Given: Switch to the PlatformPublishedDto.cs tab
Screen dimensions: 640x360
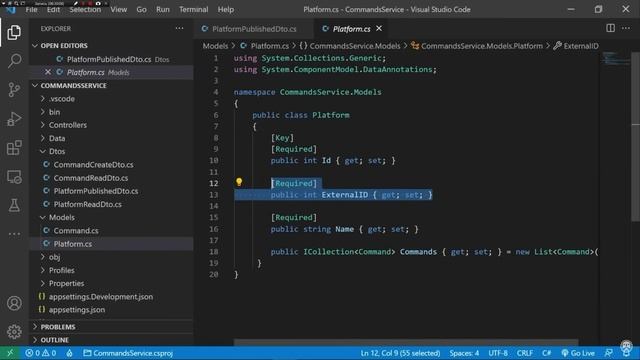Looking at the screenshot, I should [x=254, y=29].
